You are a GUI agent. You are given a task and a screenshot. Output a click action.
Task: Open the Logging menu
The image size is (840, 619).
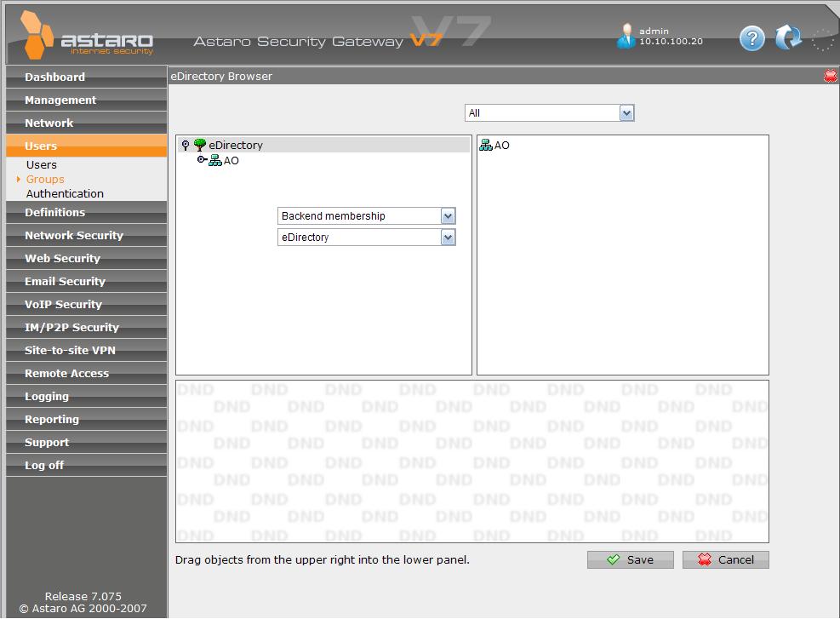(x=87, y=397)
